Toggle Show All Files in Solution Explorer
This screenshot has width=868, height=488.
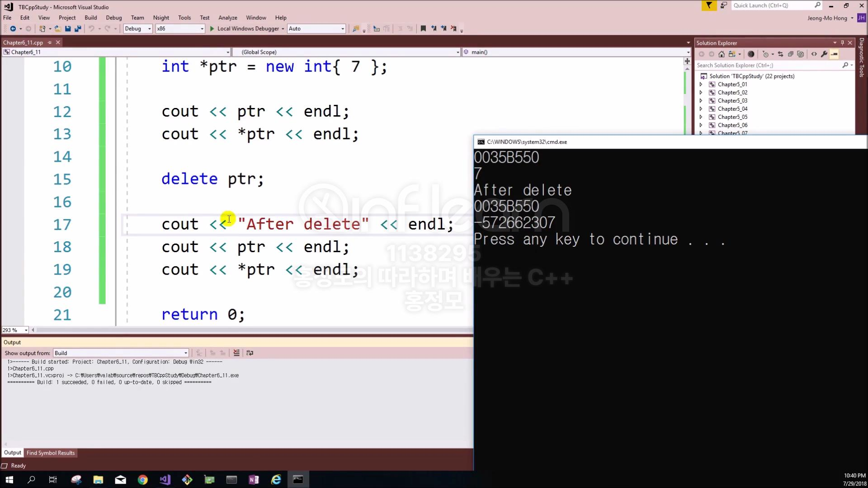tap(801, 54)
